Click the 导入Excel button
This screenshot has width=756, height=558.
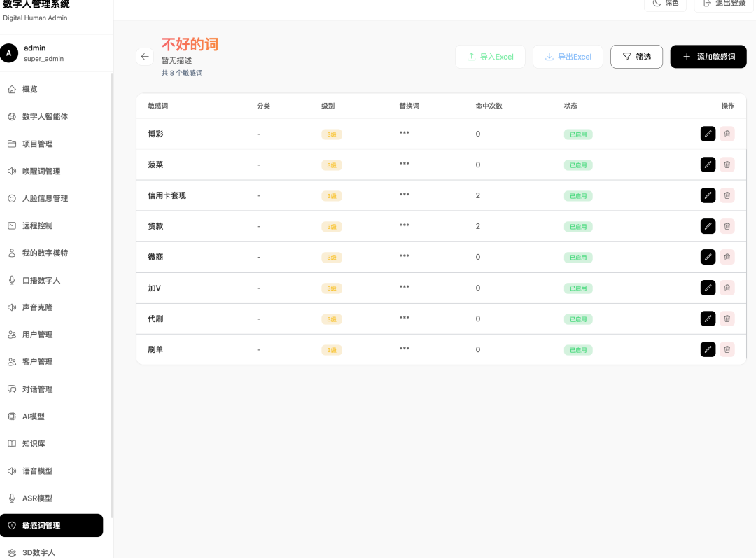point(490,57)
